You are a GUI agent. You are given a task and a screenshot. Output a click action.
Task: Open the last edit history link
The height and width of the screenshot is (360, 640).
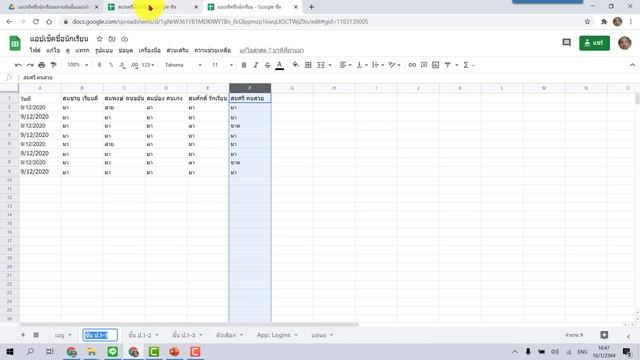(x=271, y=50)
